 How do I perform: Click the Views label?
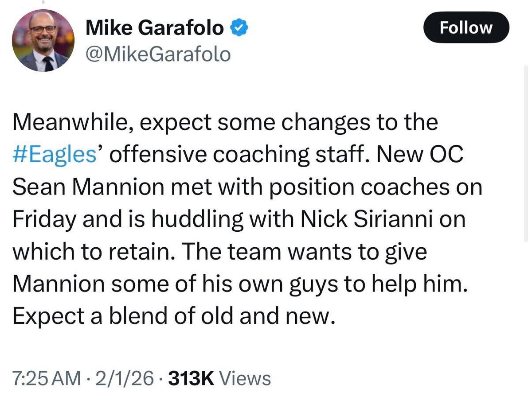click(245, 379)
